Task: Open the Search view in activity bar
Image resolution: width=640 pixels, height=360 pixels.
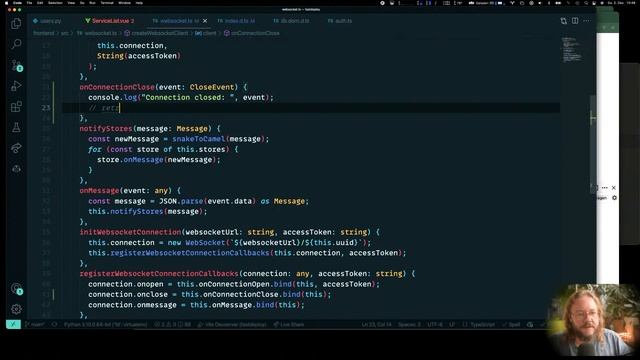Action: tap(16, 44)
